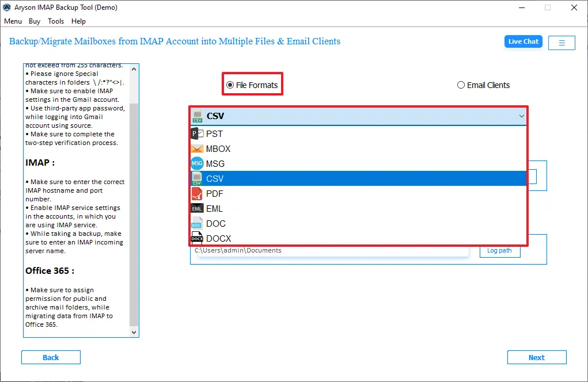Choose CSV from the format list
Viewport: 588px width, 382px height.
[x=358, y=179]
